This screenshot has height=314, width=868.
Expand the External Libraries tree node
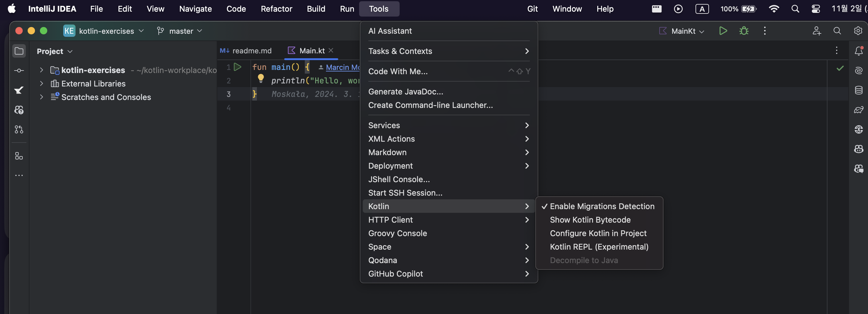(41, 83)
